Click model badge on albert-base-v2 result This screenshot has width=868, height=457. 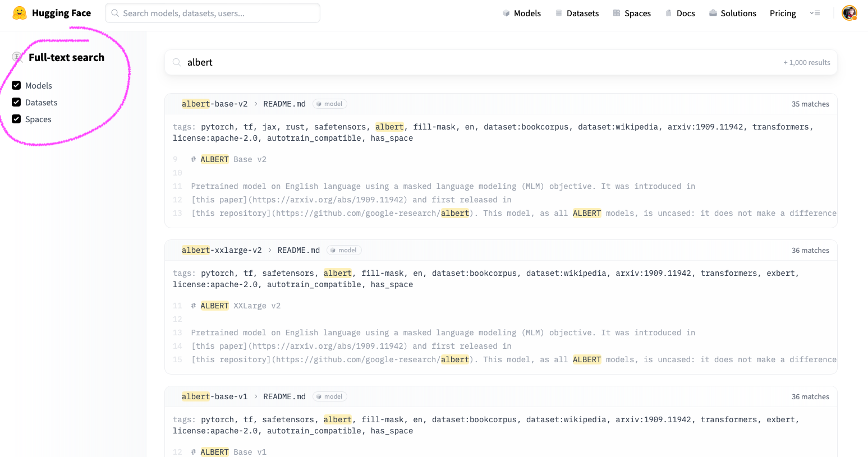(x=329, y=104)
